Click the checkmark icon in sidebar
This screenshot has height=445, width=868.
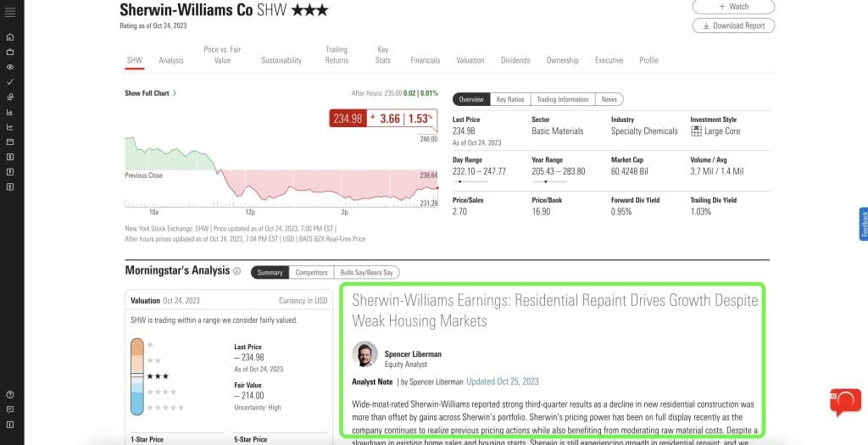[x=10, y=82]
